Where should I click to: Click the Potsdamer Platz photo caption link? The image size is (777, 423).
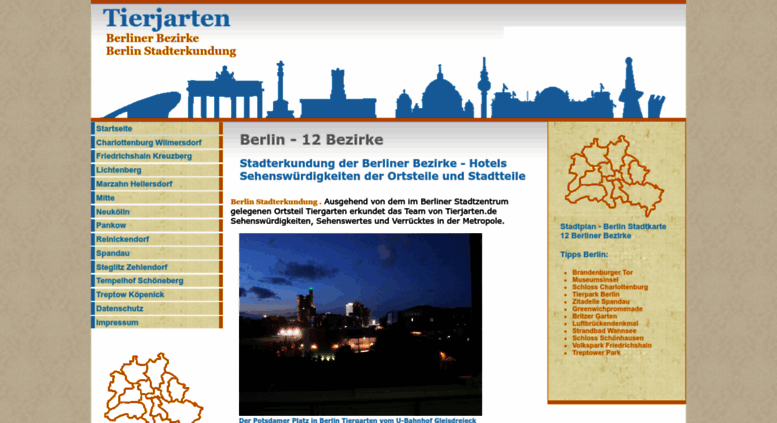point(357,420)
